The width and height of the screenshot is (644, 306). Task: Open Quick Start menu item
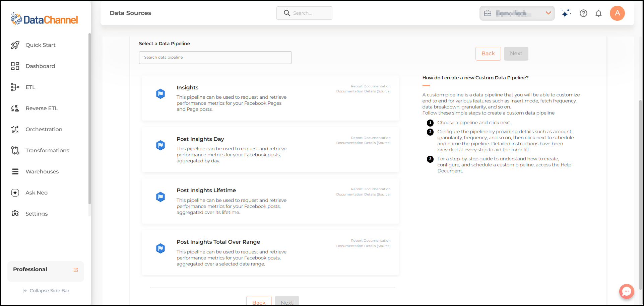(41, 45)
